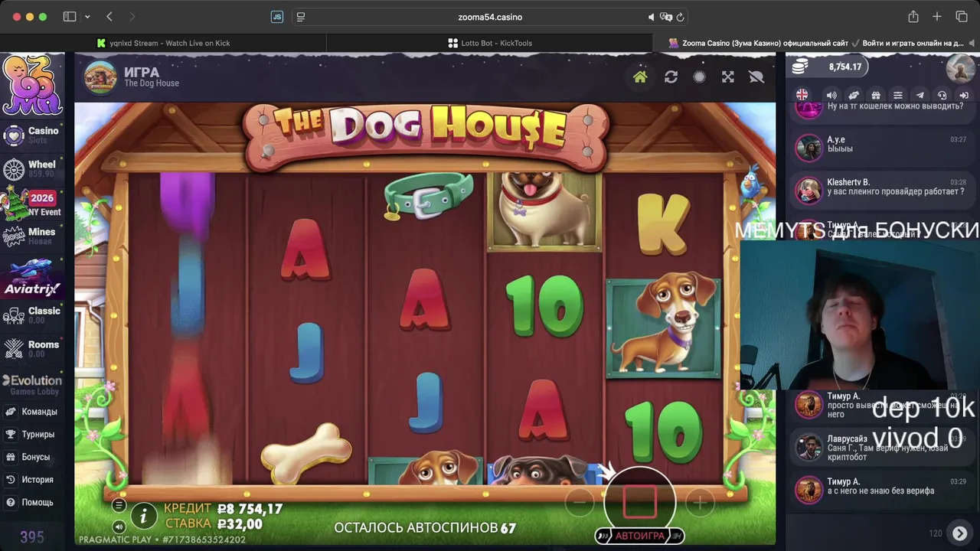Toggle the crossed-out mode icon in game header
The width and height of the screenshot is (980, 551).
click(756, 77)
